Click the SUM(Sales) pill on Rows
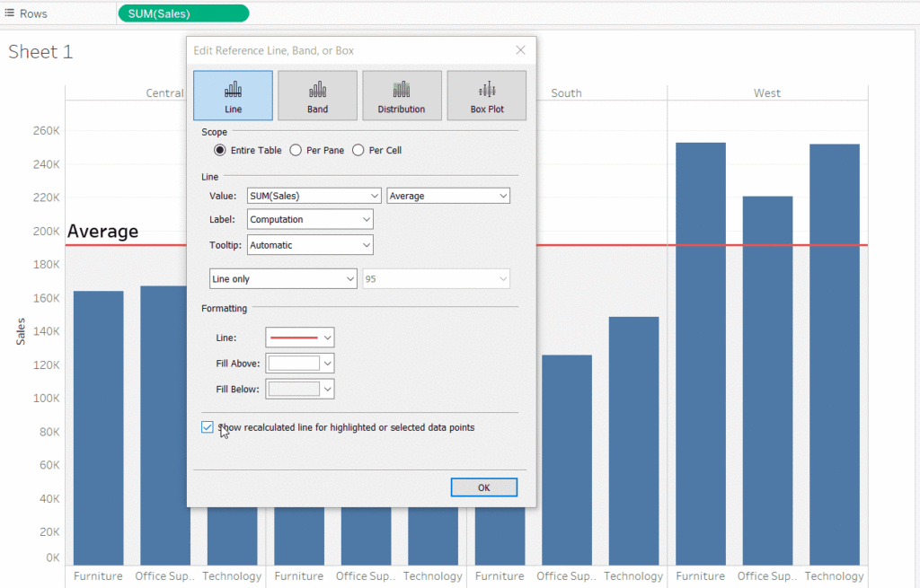 pyautogui.click(x=182, y=13)
